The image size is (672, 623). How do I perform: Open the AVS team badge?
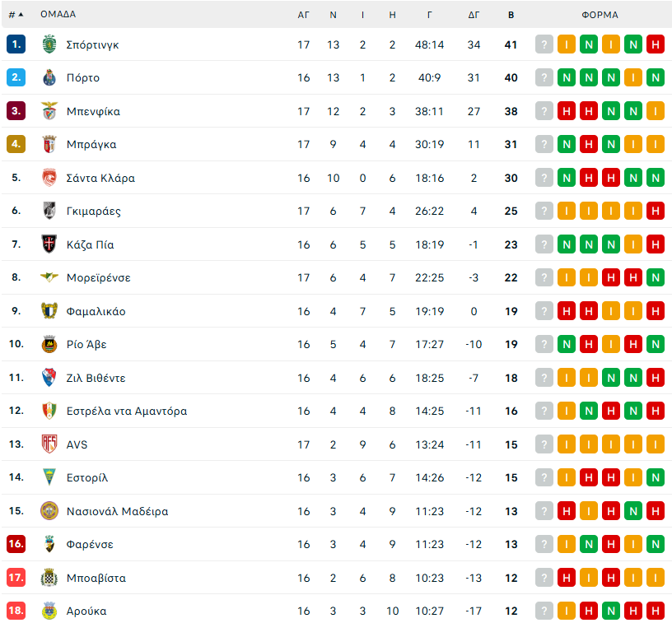tap(49, 444)
